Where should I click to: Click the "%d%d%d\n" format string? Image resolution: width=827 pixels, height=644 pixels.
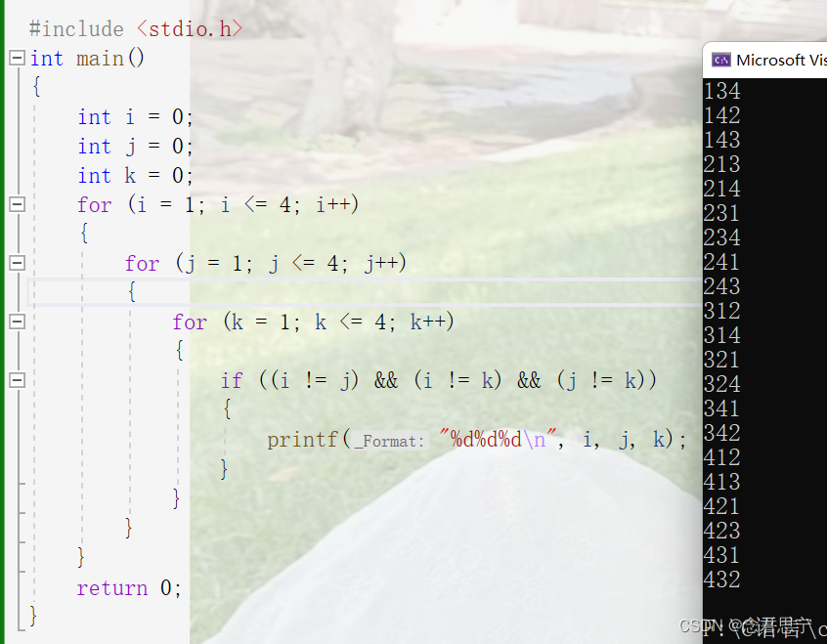499,439
